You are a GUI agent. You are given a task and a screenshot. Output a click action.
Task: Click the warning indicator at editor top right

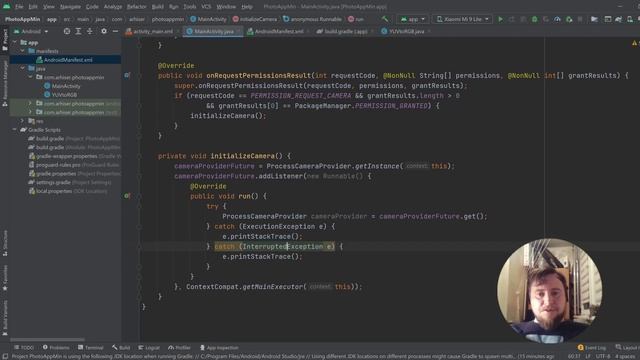click(x=635, y=43)
